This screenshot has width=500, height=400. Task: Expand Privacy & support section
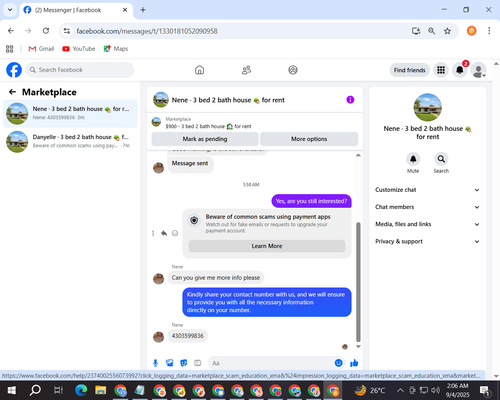tap(428, 241)
